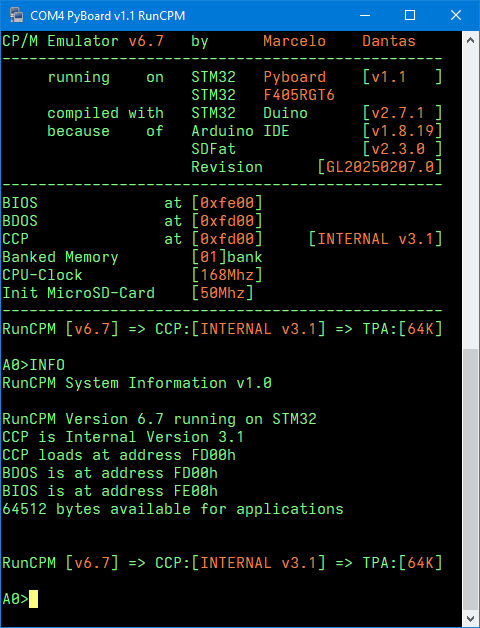Click the label 'Banked Memory'

click(61, 257)
